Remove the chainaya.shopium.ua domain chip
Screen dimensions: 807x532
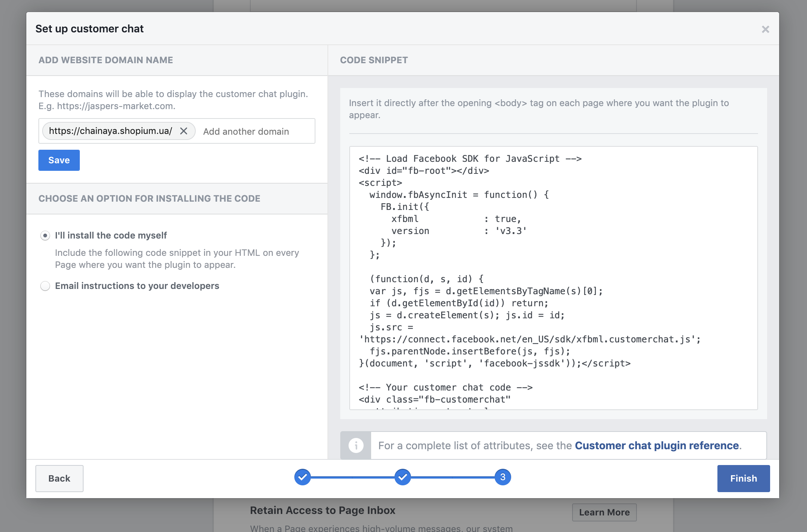click(x=184, y=131)
